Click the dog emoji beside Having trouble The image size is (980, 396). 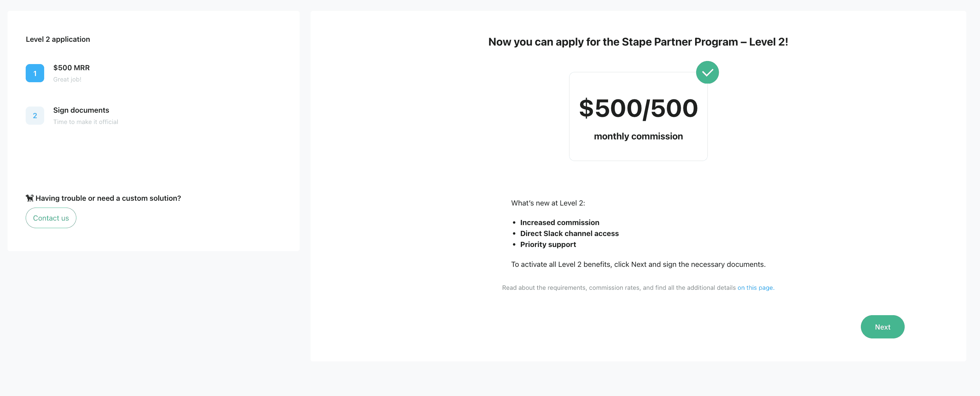[x=30, y=198]
